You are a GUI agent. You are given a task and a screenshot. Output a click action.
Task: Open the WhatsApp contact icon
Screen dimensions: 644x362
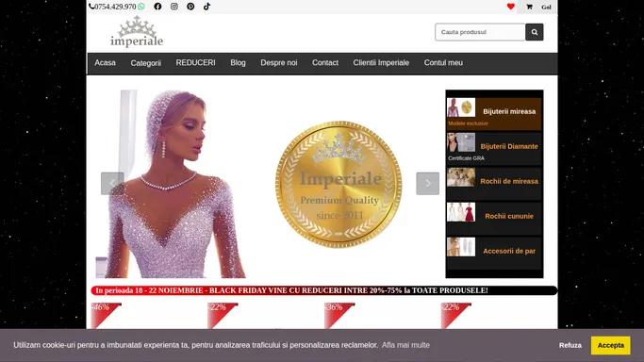(141, 7)
